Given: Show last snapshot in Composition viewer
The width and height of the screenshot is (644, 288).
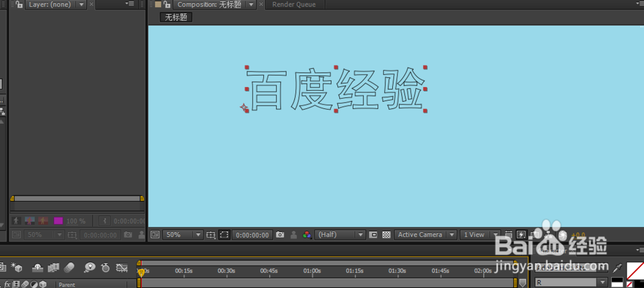Looking at the screenshot, I should pos(294,235).
